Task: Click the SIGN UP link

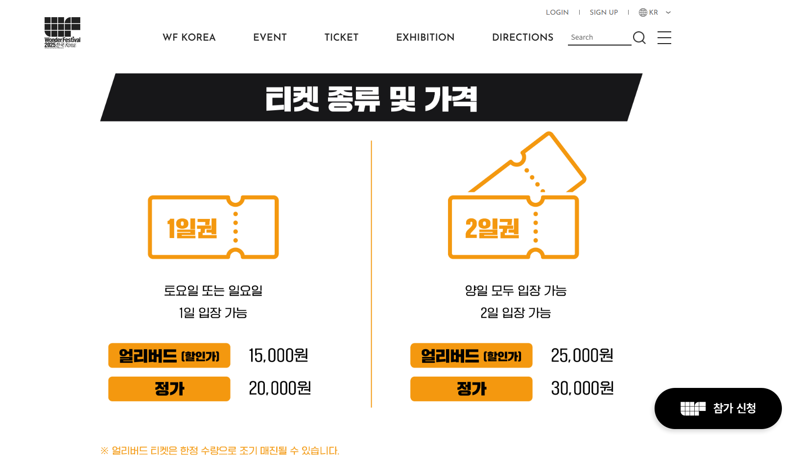Action: (x=604, y=12)
